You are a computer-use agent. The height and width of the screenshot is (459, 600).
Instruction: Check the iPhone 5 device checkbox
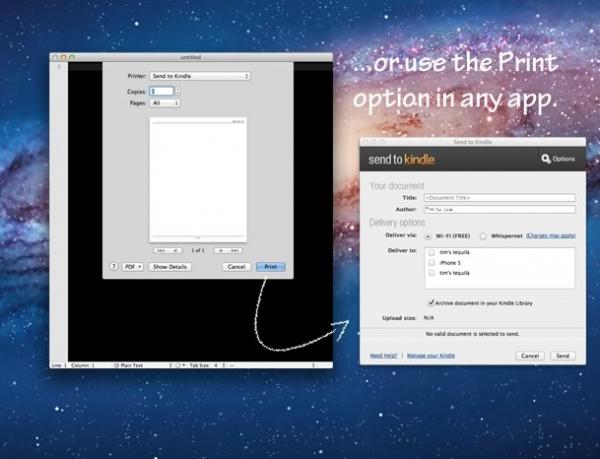[432, 263]
